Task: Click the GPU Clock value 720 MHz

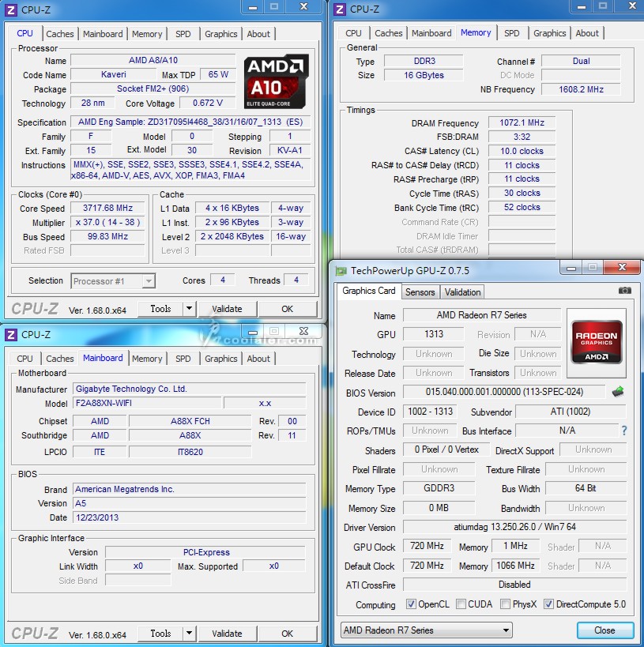Action: (427, 546)
